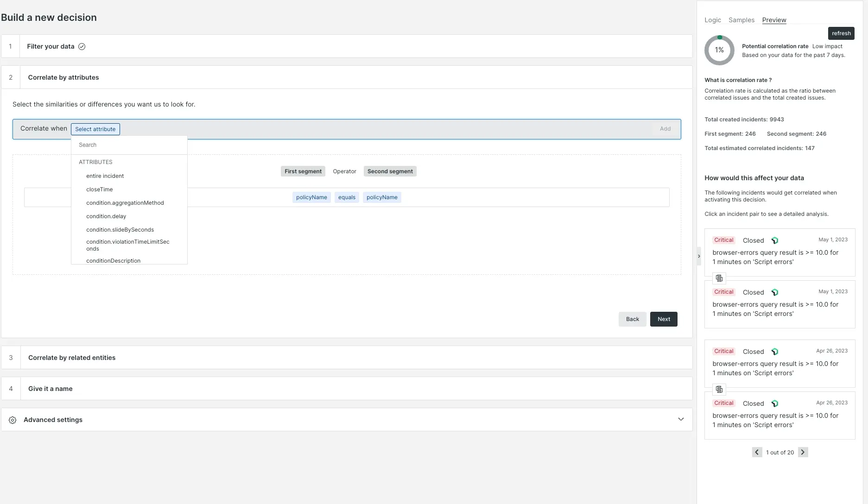Screen dimensions: 868x504
Task: Click the correlation link icon between the Apr 26 incidents
Action: [x=719, y=389]
